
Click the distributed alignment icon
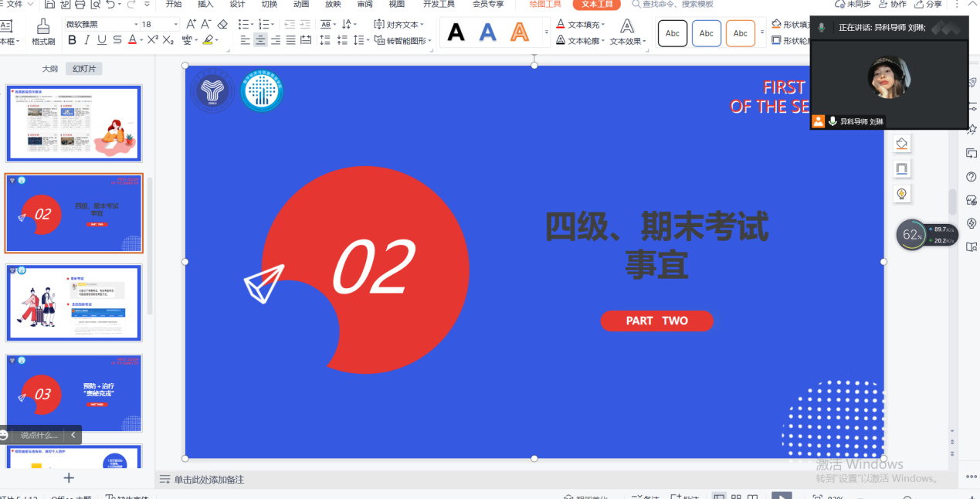pos(304,39)
